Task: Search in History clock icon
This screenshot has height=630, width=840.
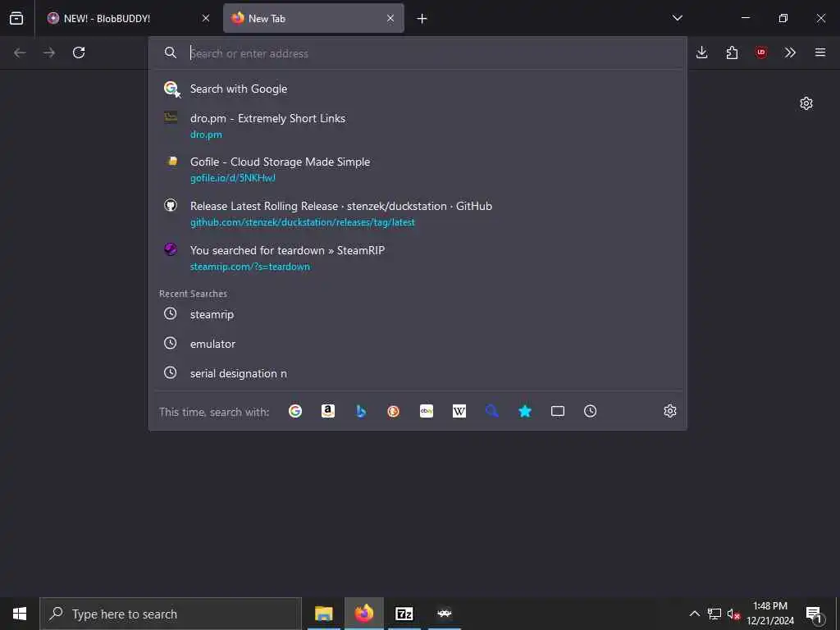Action: [x=591, y=411]
